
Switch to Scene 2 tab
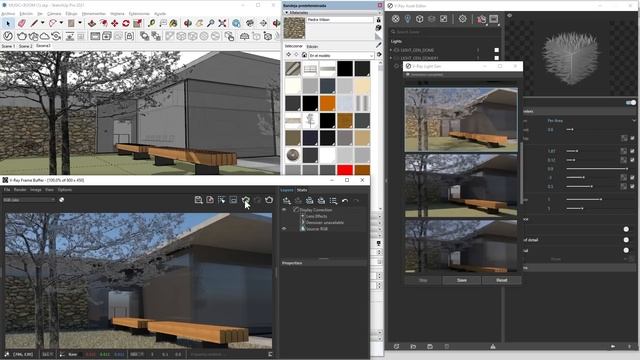pos(25,46)
